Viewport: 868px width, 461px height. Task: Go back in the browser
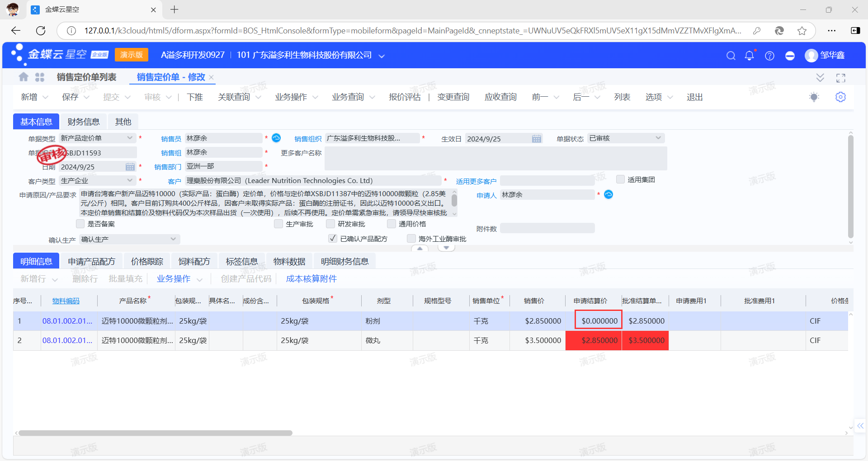click(16, 31)
